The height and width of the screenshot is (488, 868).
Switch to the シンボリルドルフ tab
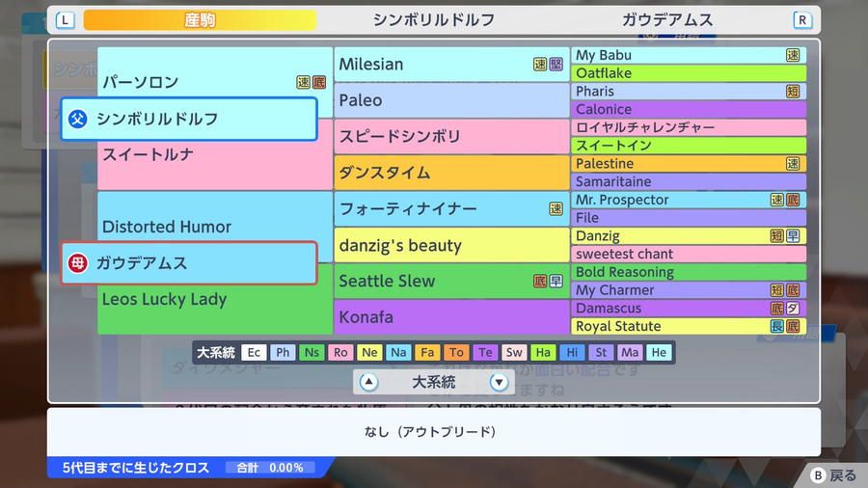pyautogui.click(x=433, y=20)
